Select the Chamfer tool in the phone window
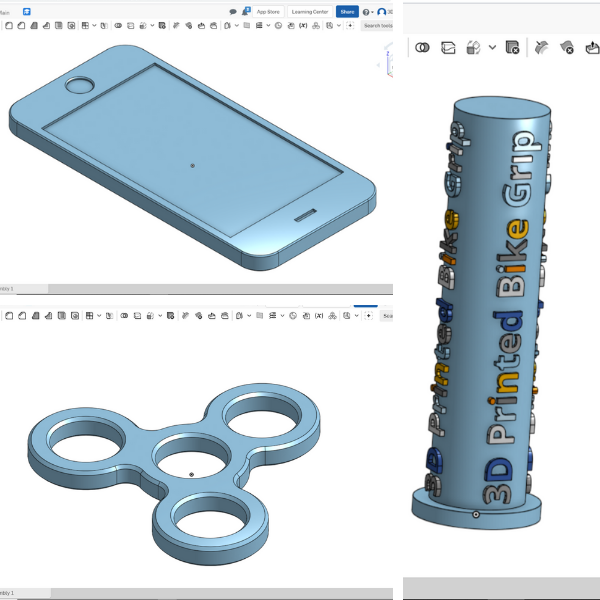The image size is (600, 600). 21,26
